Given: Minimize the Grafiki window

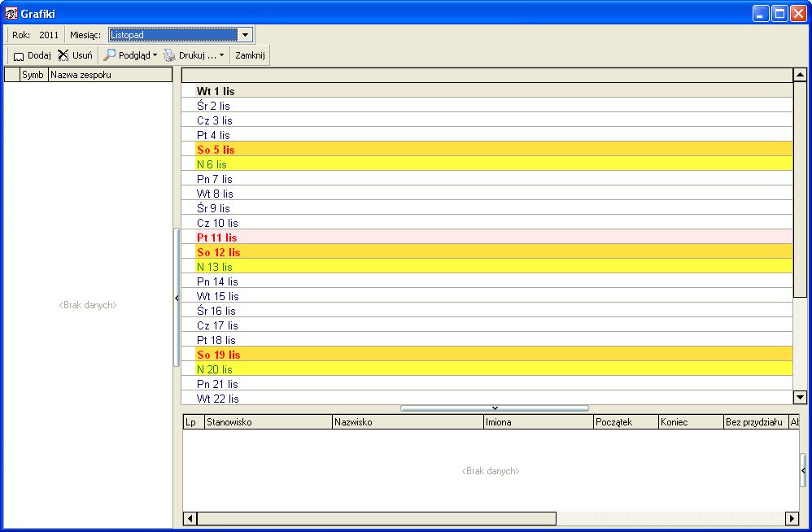Looking at the screenshot, I should [760, 14].
